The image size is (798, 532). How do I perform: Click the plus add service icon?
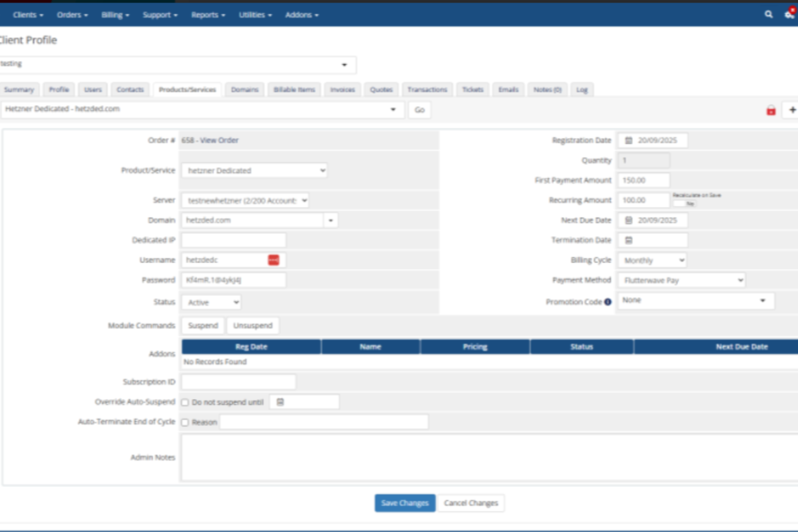pyautogui.click(x=793, y=110)
